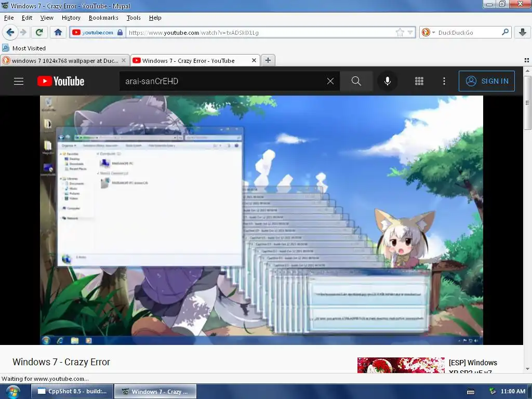This screenshot has width=532, height=399.
Task: Click the search bar magnifier icon
Action: pos(505,32)
